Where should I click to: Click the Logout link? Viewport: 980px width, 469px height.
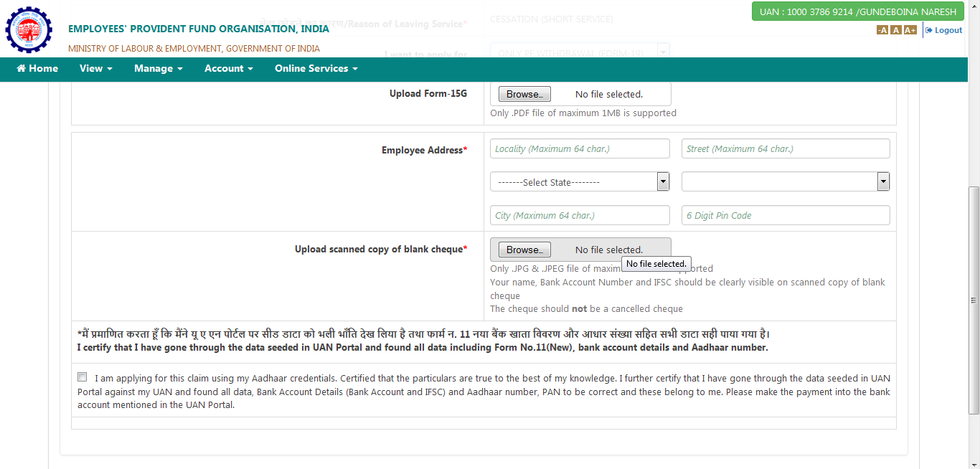tap(944, 30)
